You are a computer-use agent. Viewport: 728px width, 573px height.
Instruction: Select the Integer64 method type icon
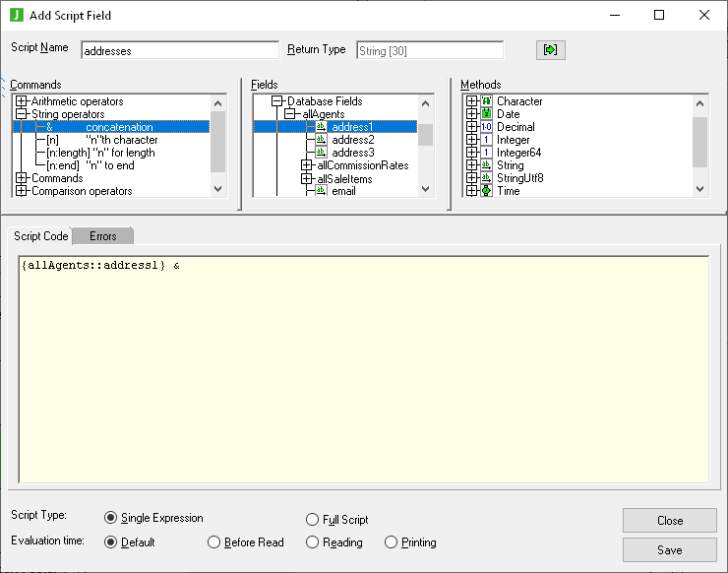click(486, 153)
